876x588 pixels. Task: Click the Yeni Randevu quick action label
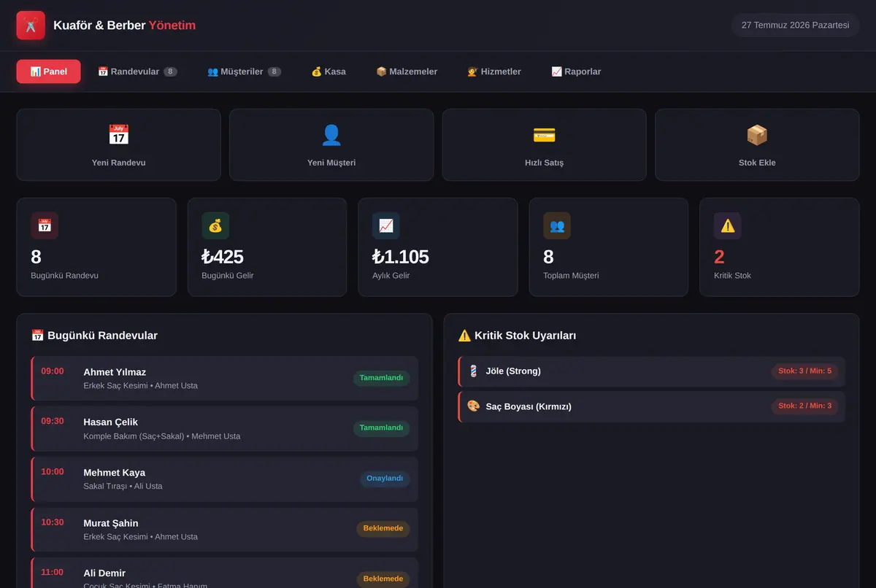pyautogui.click(x=118, y=163)
